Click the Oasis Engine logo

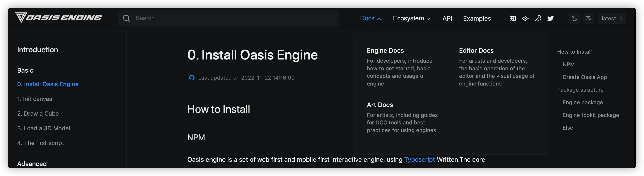tap(59, 17)
